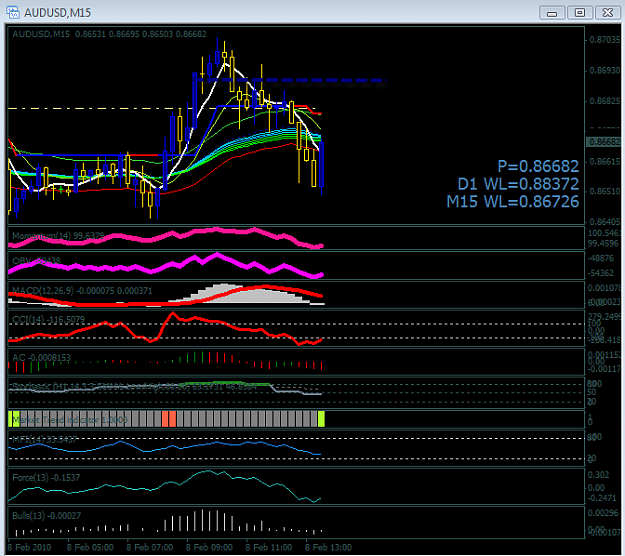Click the D1 WL=0.88372 label
The width and height of the screenshot is (625, 556).
pos(518,184)
